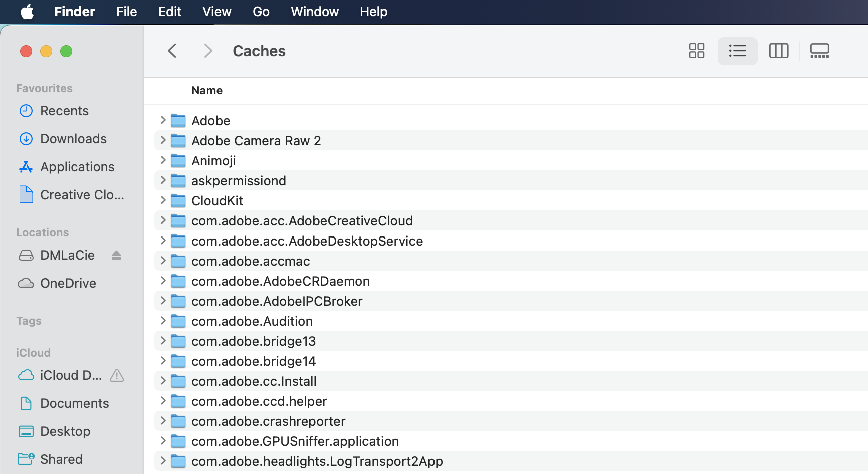Click the Caches window title

pyautogui.click(x=259, y=51)
